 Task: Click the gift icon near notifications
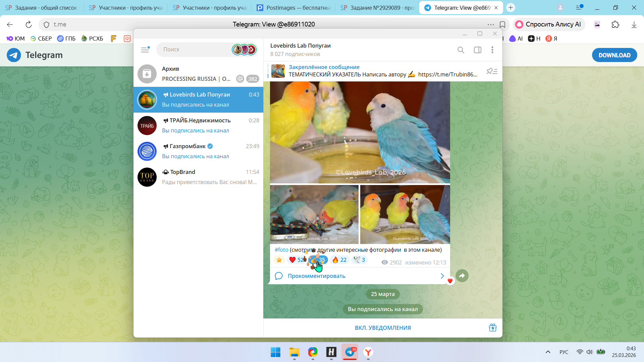492,327
